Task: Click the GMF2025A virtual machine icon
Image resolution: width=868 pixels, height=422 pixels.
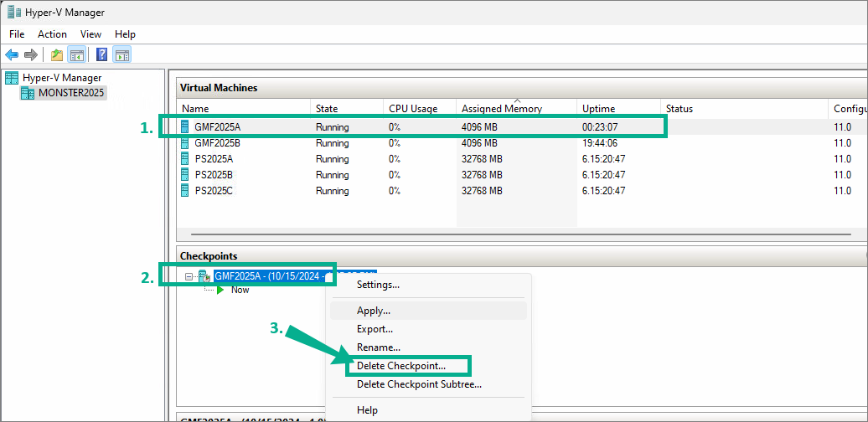Action: (185, 127)
